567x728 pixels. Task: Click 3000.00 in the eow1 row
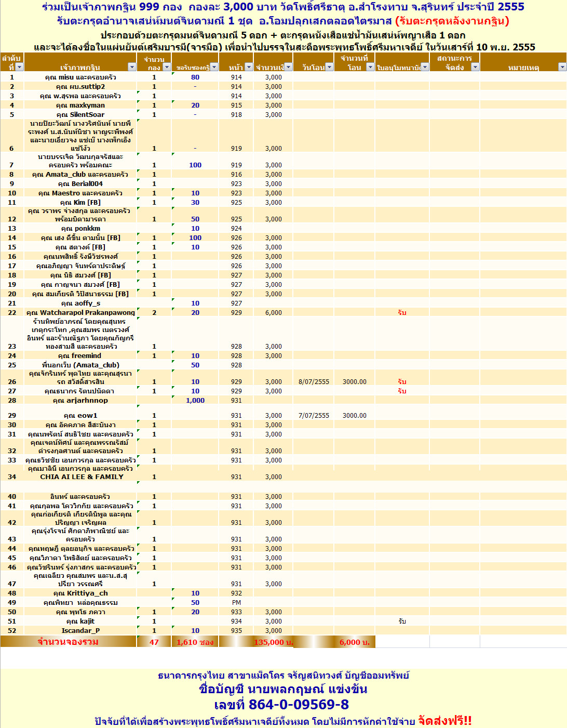(354, 416)
